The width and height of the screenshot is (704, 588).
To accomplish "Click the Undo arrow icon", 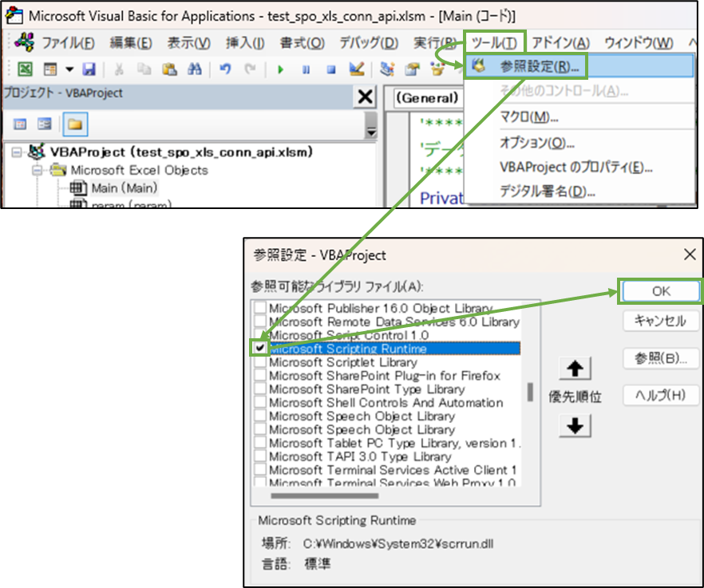I will pyautogui.click(x=225, y=69).
